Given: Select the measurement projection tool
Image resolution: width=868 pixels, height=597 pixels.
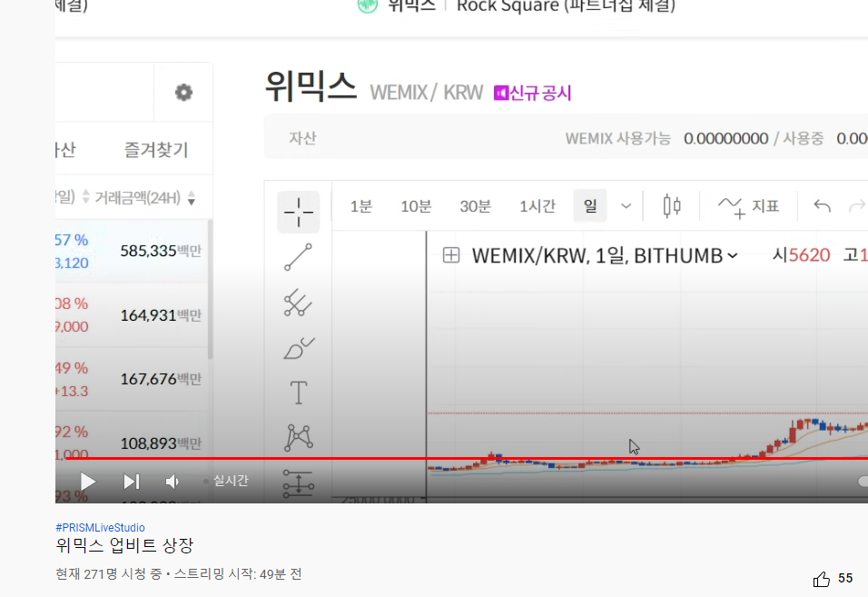Looking at the screenshot, I should tap(299, 483).
